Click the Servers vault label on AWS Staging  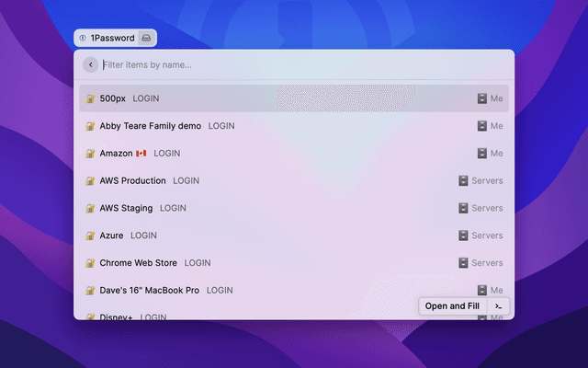click(487, 209)
